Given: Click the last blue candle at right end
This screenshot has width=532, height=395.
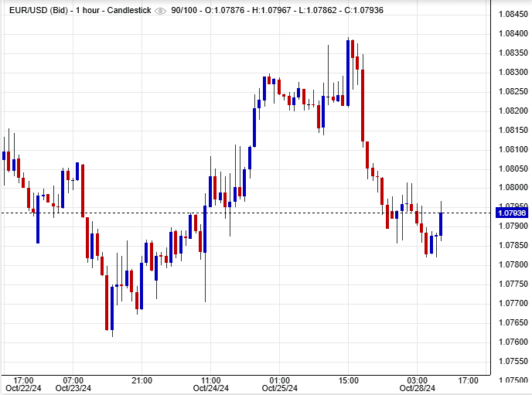Looking at the screenshot, I should tap(441, 223).
